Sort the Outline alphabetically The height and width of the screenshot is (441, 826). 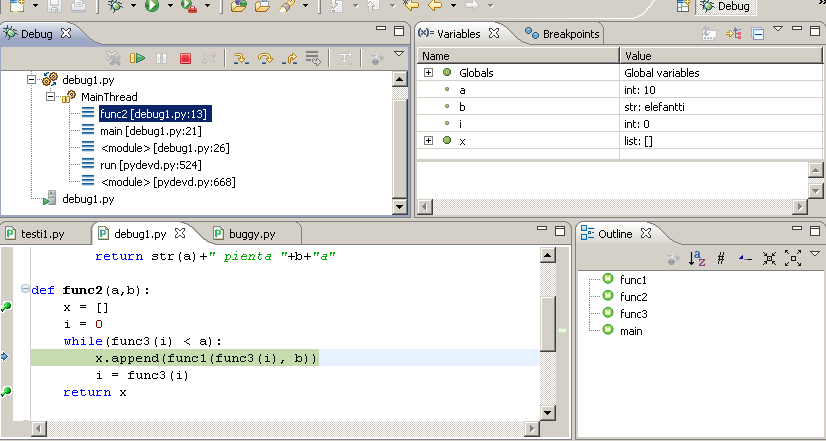695,258
